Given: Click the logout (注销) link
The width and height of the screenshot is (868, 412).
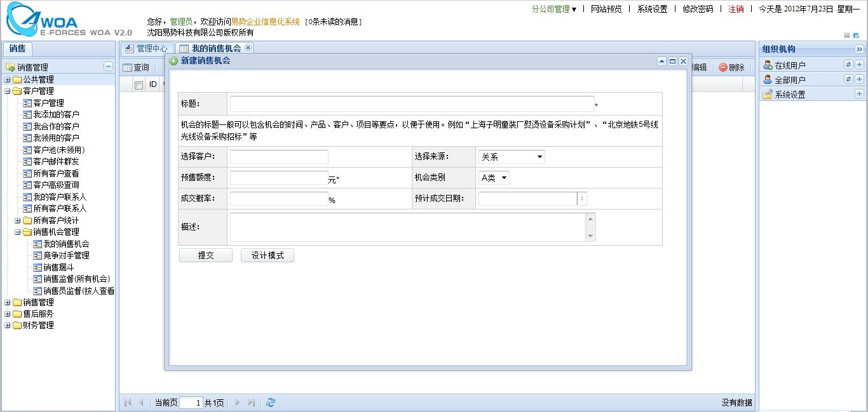Looking at the screenshot, I should pos(736,9).
